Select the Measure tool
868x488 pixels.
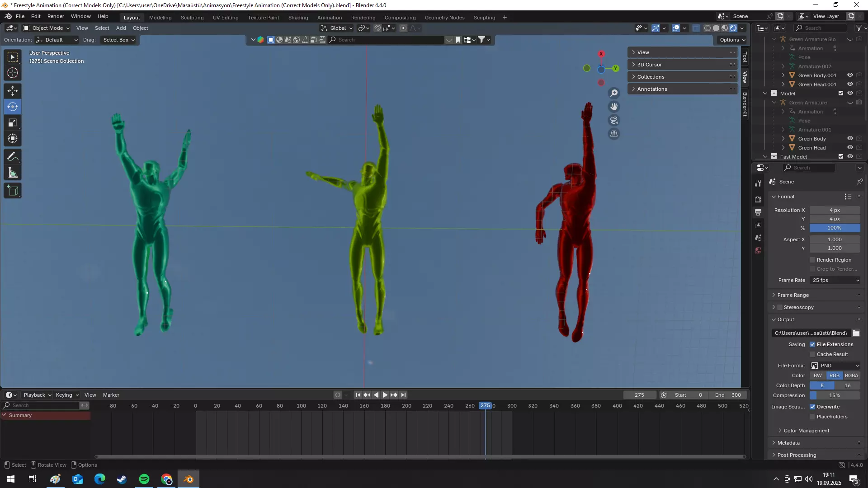(13, 173)
